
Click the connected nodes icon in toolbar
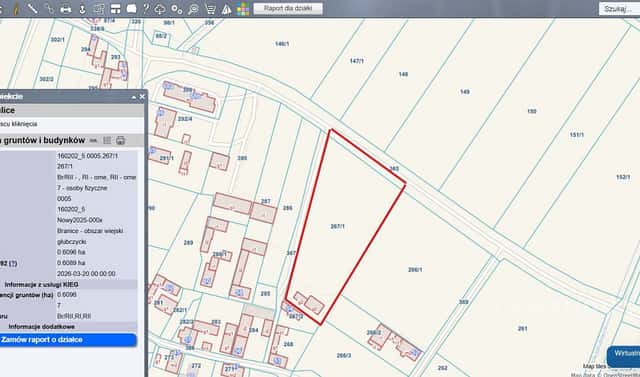(49, 9)
